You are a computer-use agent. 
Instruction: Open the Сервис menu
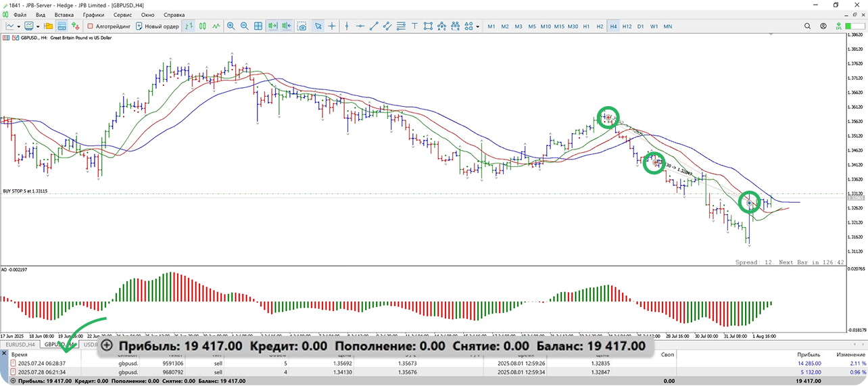(122, 14)
